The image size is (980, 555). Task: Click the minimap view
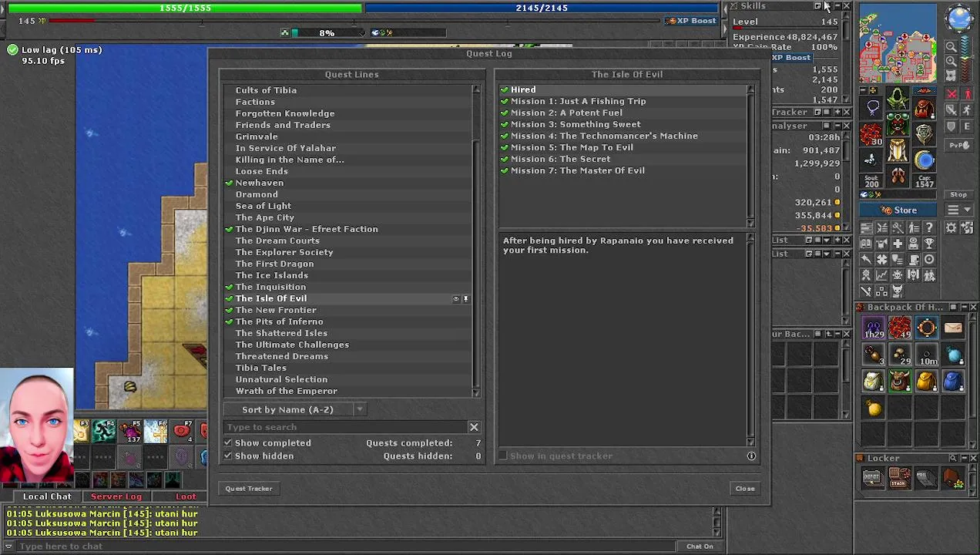898,45
